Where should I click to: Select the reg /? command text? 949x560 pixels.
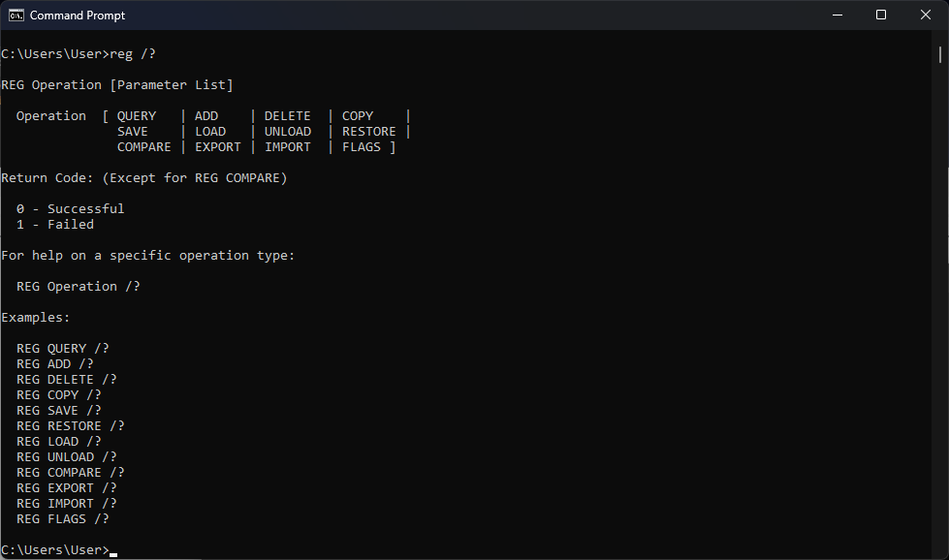click(134, 53)
